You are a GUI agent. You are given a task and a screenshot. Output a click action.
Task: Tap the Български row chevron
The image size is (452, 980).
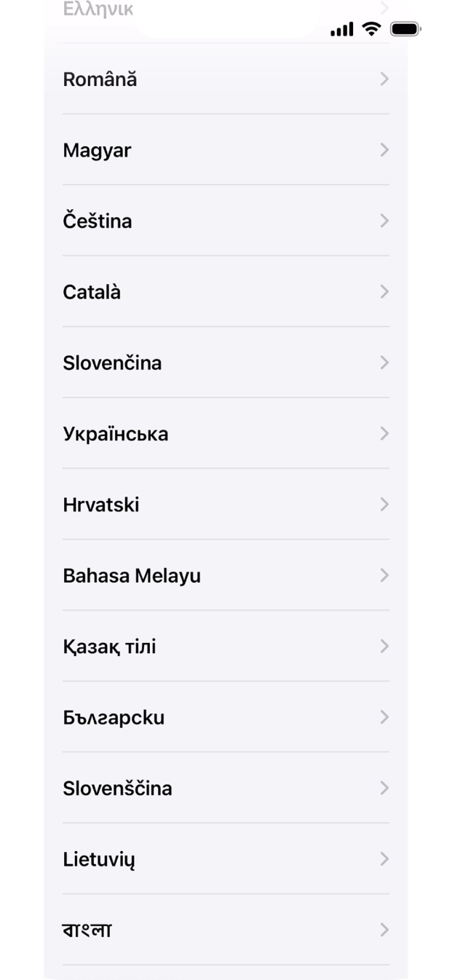384,717
